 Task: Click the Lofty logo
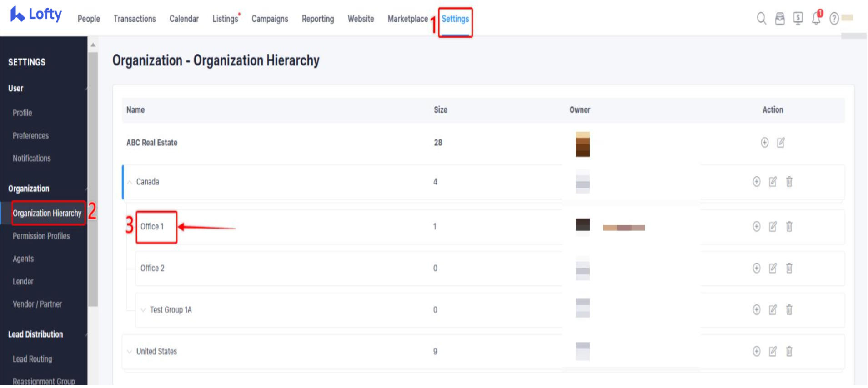point(36,14)
